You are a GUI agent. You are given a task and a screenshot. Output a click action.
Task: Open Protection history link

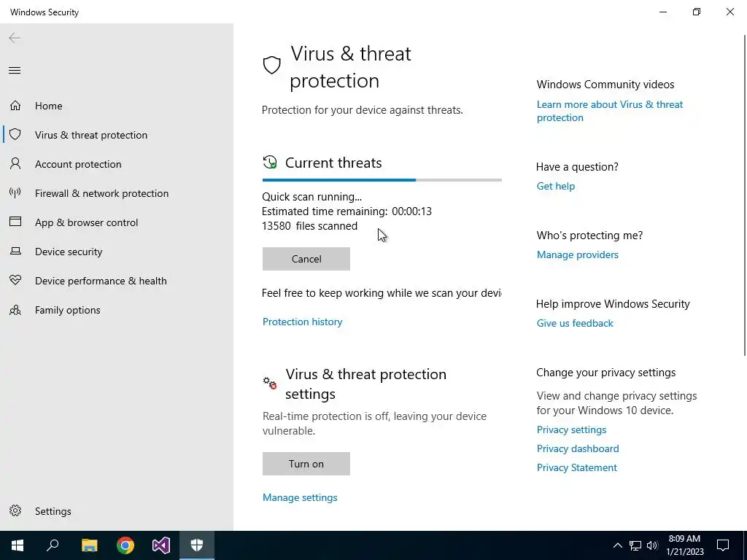click(x=302, y=322)
